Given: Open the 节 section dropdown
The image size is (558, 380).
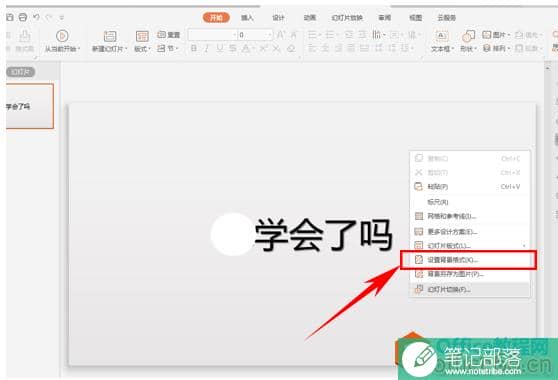Looking at the screenshot, I should 168,48.
